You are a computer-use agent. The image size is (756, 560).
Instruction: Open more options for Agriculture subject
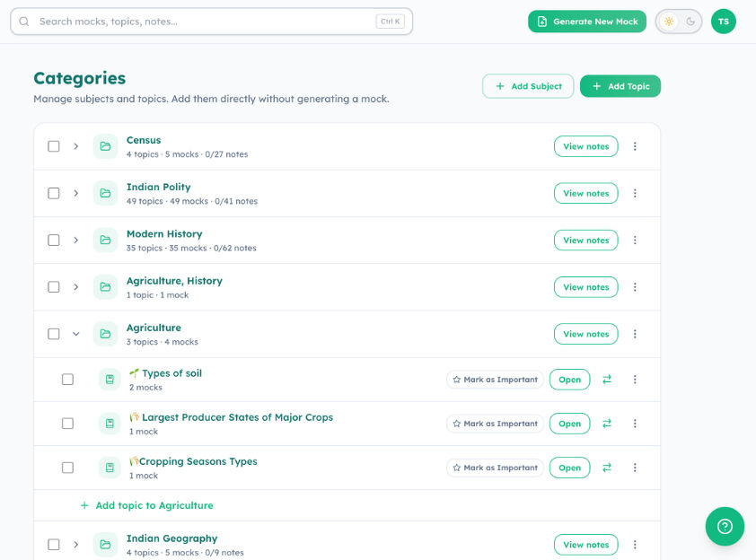pyautogui.click(x=635, y=334)
